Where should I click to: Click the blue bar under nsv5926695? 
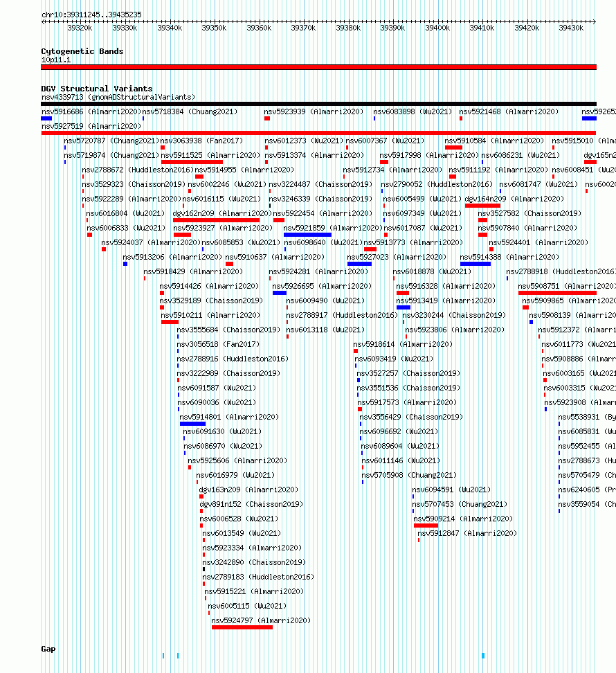(x=280, y=293)
